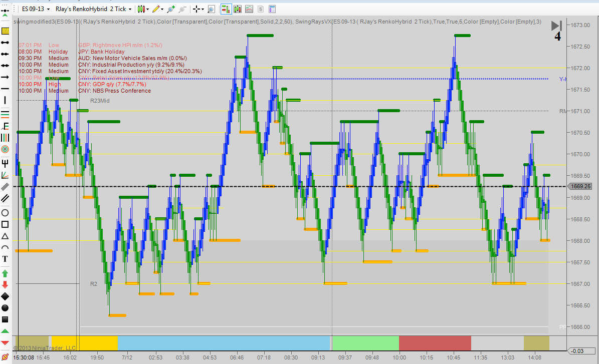Open the Data Box magnifier tool
The height and width of the screenshot is (364, 599).
(x=211, y=9)
